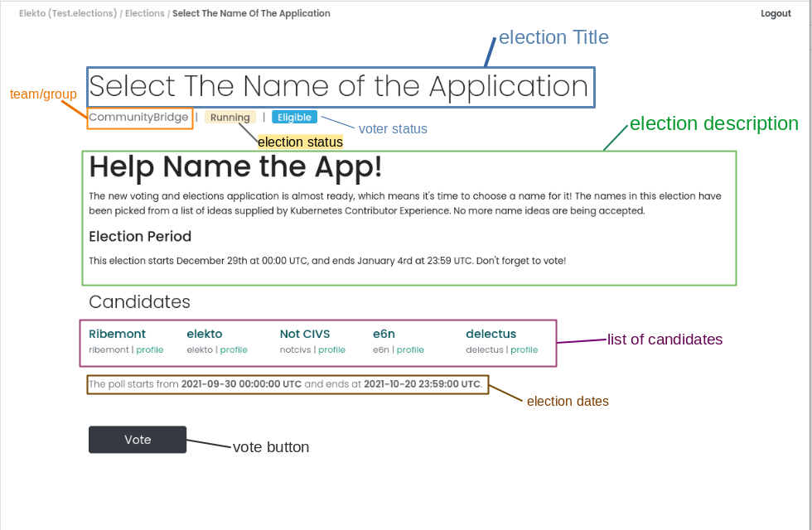Click the election dates poll period text
Viewport: 812px width, 530px height.
pyautogui.click(x=287, y=383)
